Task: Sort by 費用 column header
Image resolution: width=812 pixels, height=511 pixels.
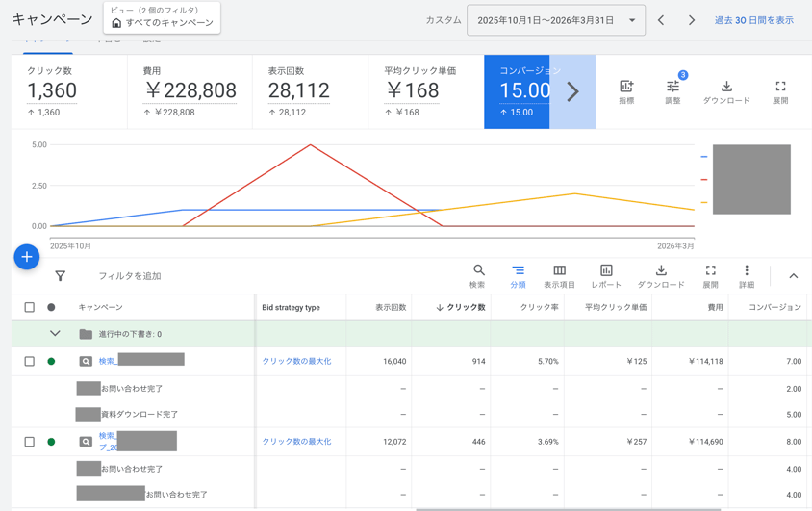Action: coord(715,307)
